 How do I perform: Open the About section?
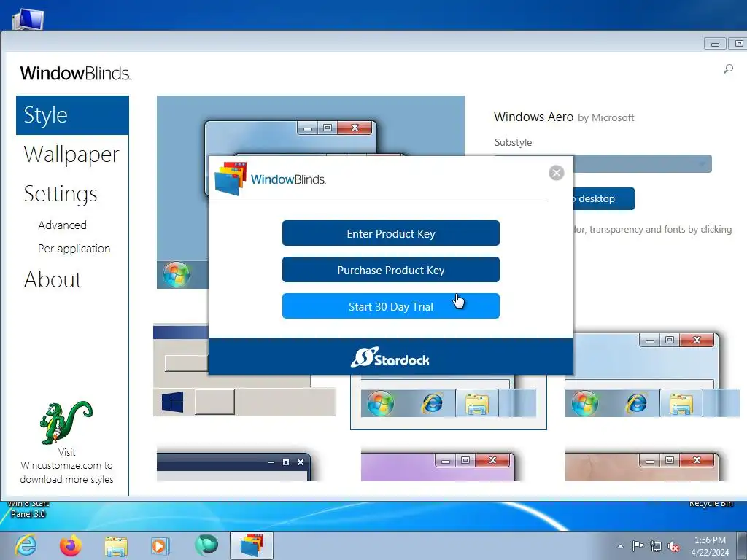pos(53,279)
